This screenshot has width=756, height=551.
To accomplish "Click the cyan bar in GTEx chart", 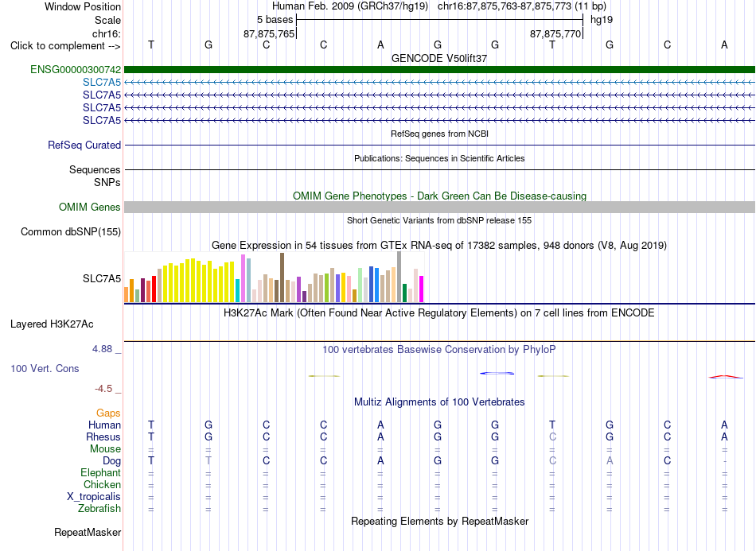I will (x=238, y=290).
